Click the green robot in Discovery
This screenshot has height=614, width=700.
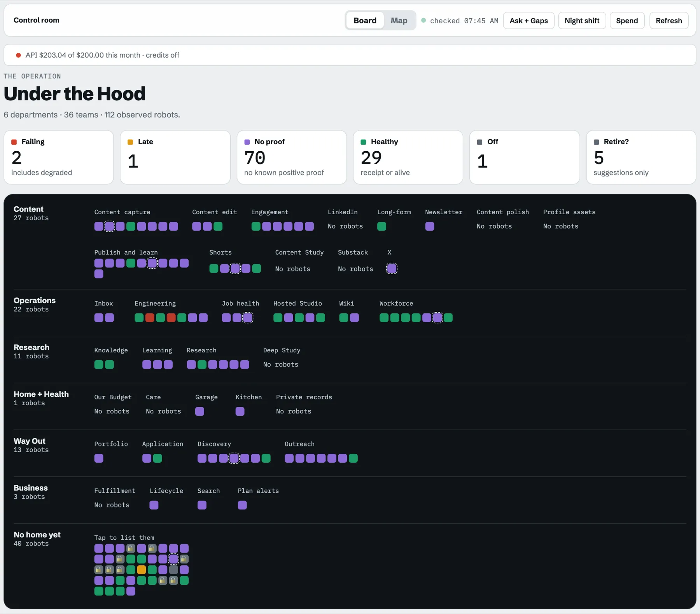pos(266,458)
